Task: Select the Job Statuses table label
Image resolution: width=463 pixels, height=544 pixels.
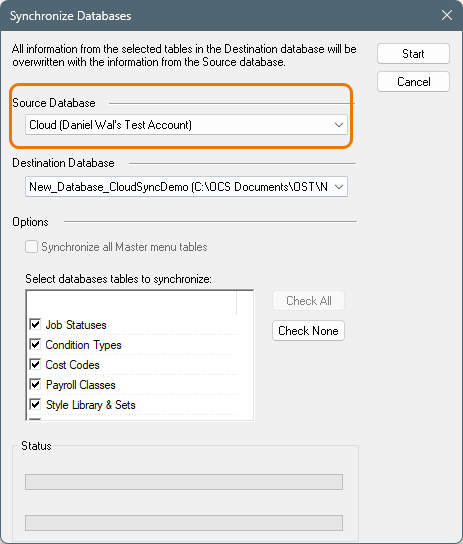Action: [x=76, y=325]
